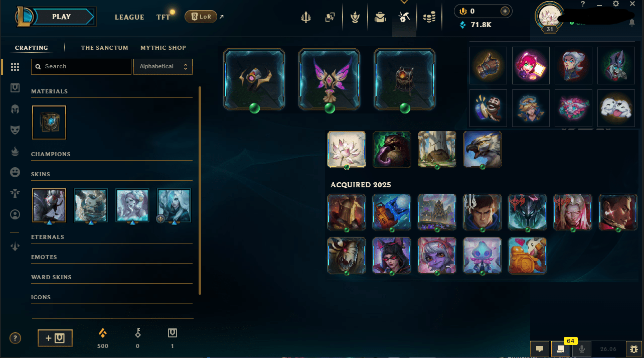Open the Clash trident icon
This screenshot has height=358, width=644.
click(306, 18)
